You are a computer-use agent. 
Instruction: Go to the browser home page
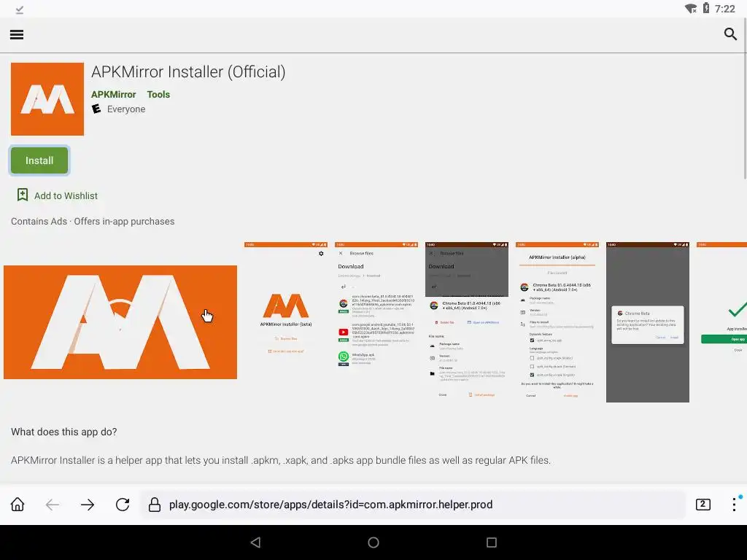pos(18,505)
